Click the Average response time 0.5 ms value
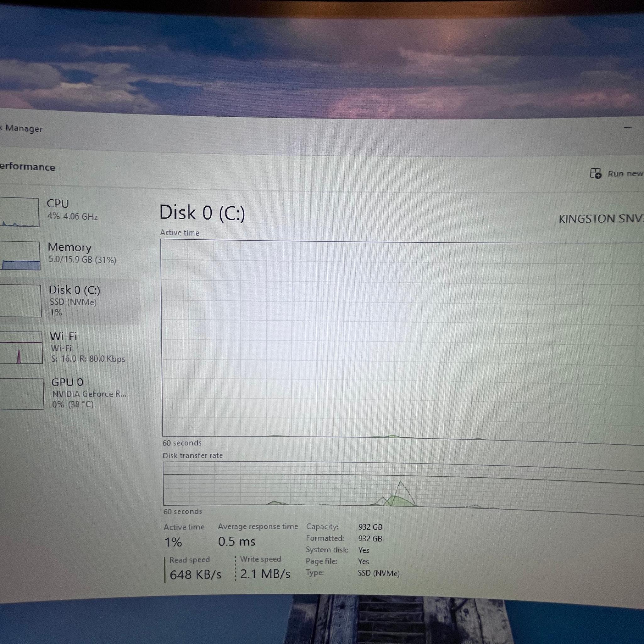The image size is (644, 644). coord(237,541)
